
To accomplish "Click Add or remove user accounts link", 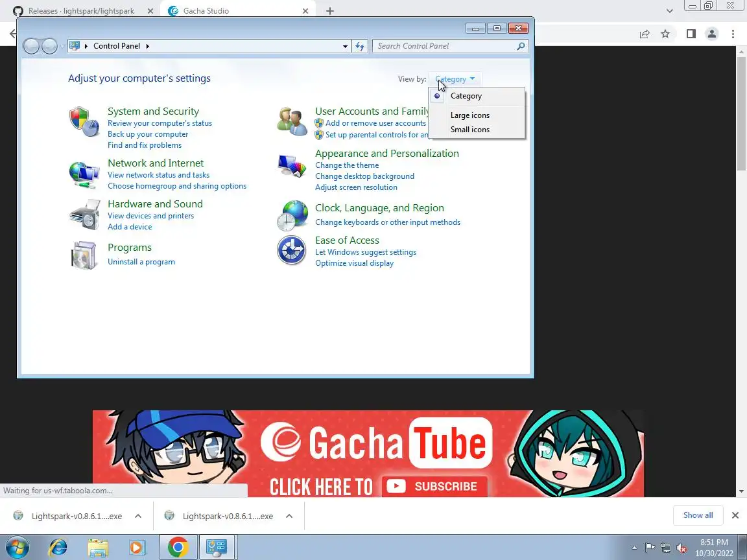I will 375,123.
